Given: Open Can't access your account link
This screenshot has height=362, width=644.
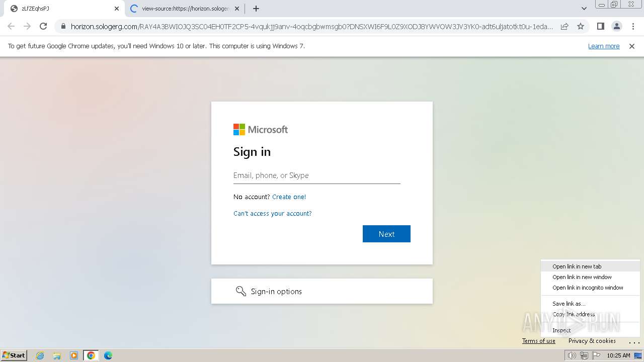Looking at the screenshot, I should click(x=273, y=214).
